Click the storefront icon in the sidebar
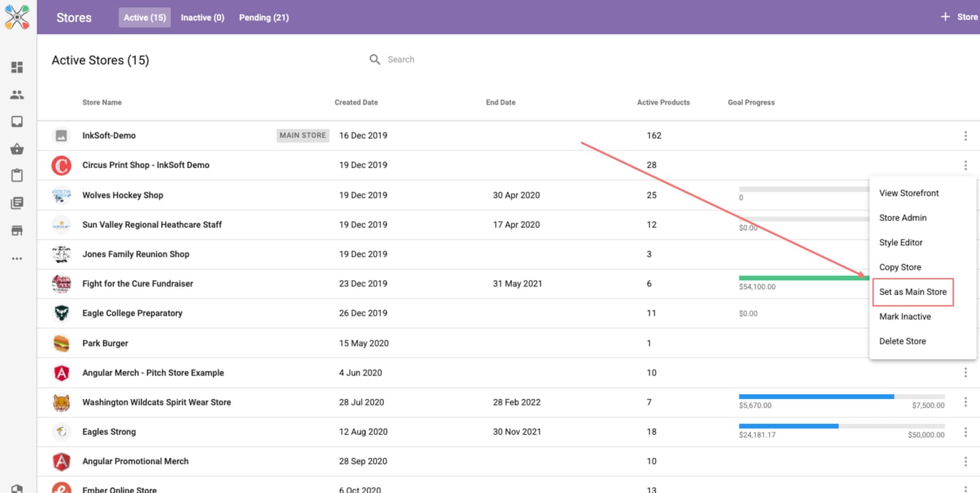 (x=17, y=231)
